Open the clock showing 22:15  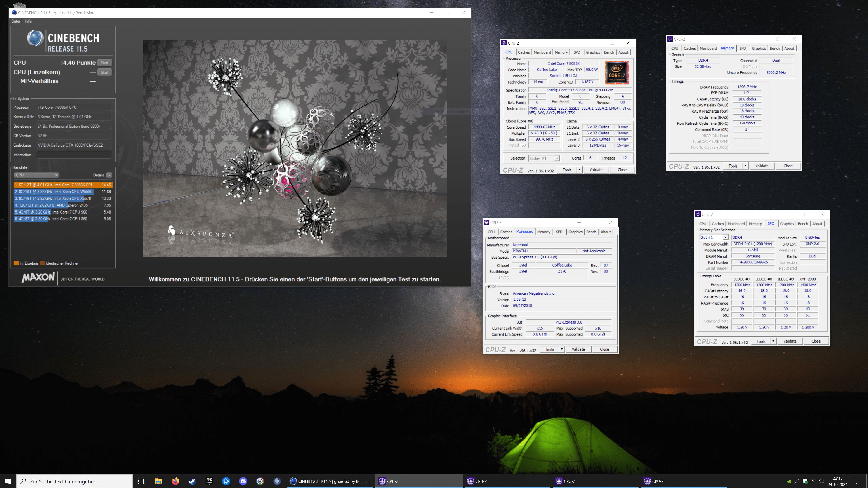click(x=837, y=481)
